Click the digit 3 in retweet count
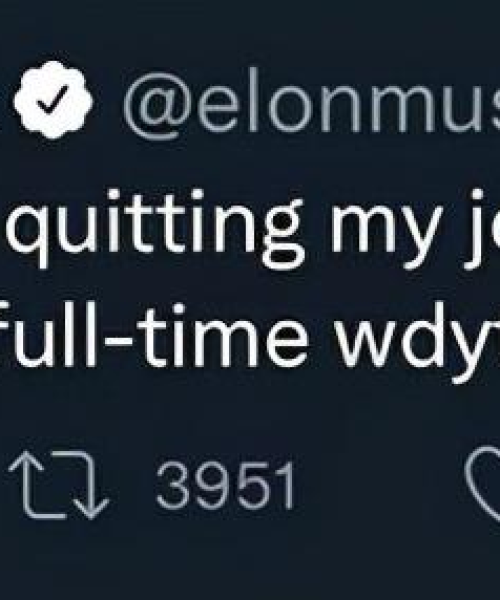 [x=173, y=486]
